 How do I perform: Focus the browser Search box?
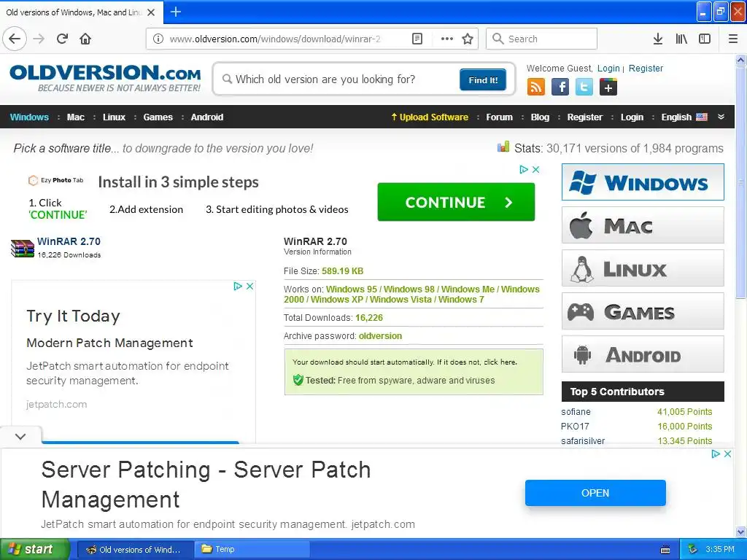(x=542, y=39)
